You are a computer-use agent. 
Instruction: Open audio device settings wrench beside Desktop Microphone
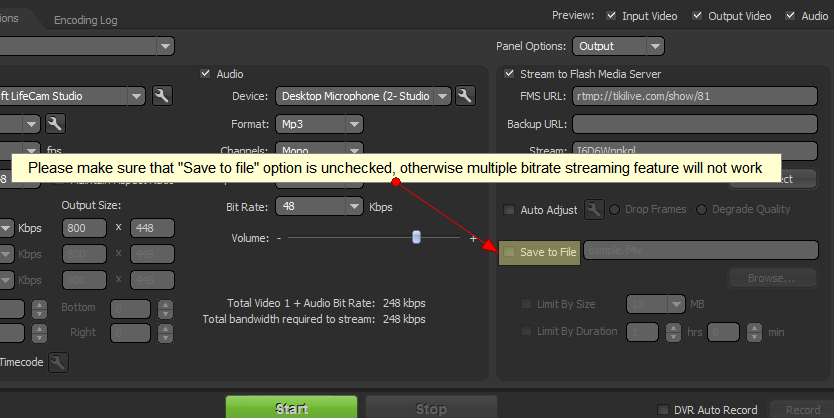pos(464,96)
